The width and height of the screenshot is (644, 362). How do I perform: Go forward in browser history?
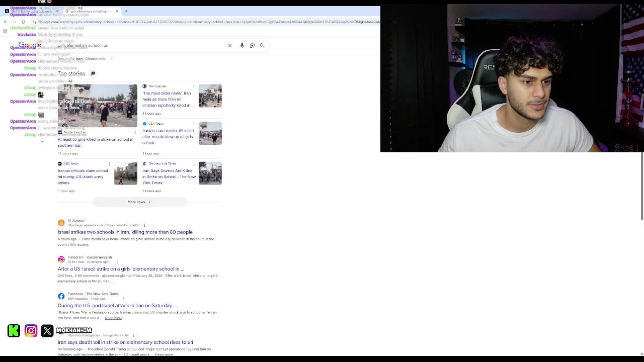click(x=15, y=22)
